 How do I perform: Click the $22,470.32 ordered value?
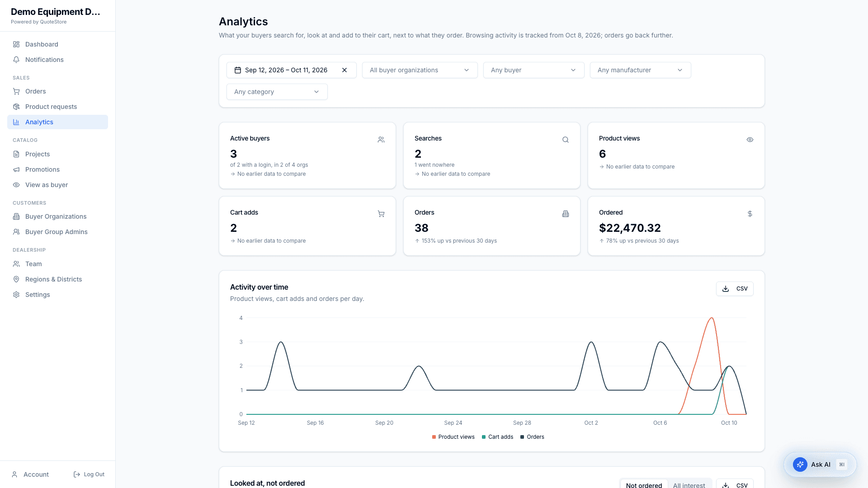630,228
